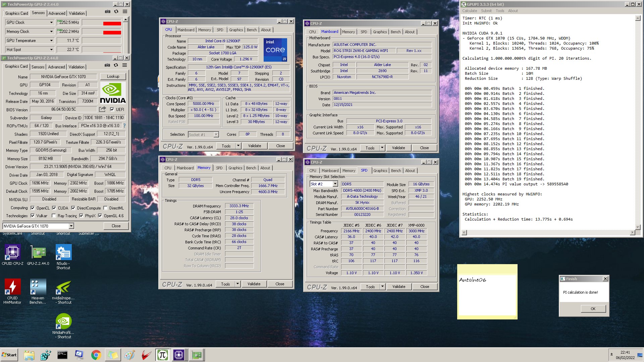Toggle the PhysX checkbox

pos(81,216)
